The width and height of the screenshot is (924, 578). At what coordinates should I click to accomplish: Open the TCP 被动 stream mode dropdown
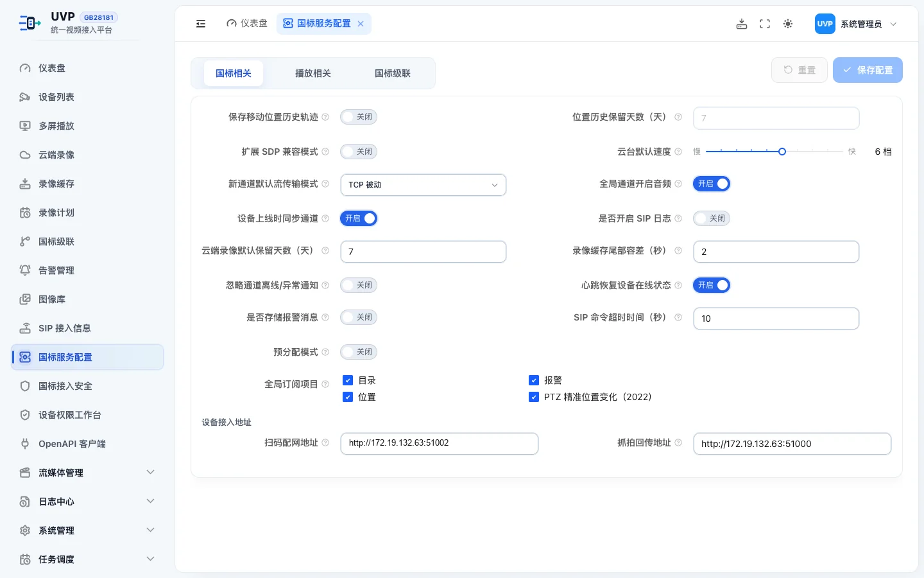click(424, 185)
